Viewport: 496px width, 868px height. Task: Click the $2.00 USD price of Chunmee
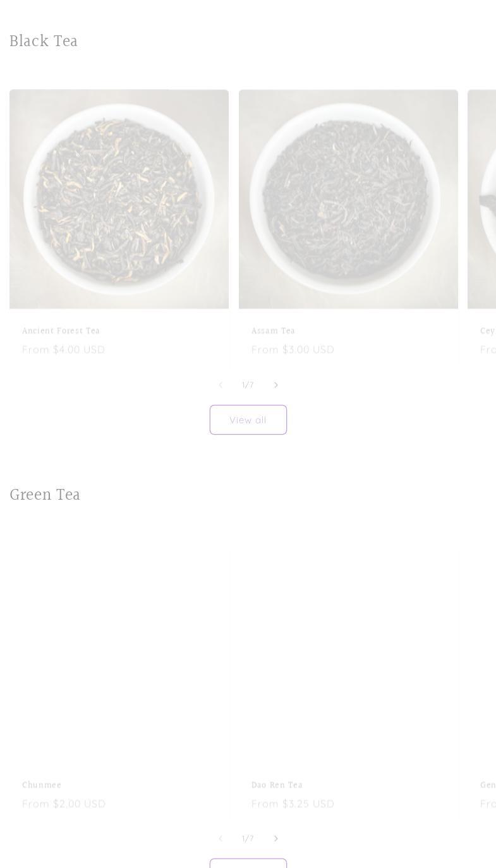tap(79, 804)
